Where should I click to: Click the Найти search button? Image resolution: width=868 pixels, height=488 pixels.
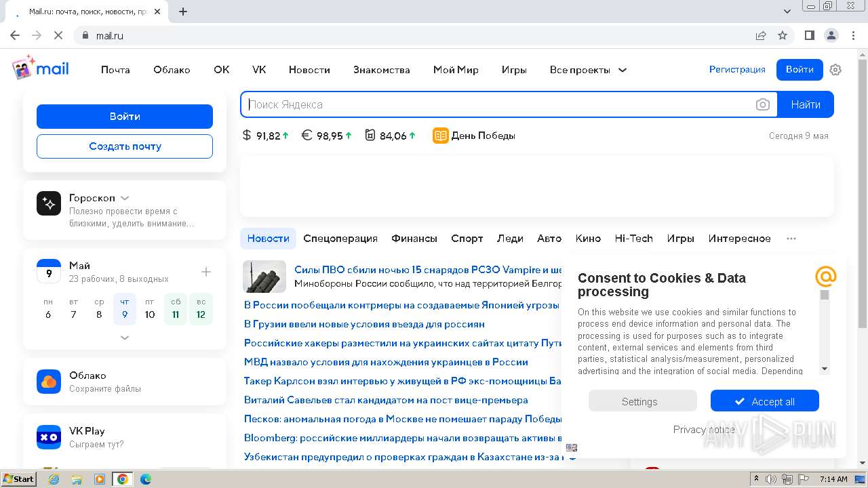806,104
